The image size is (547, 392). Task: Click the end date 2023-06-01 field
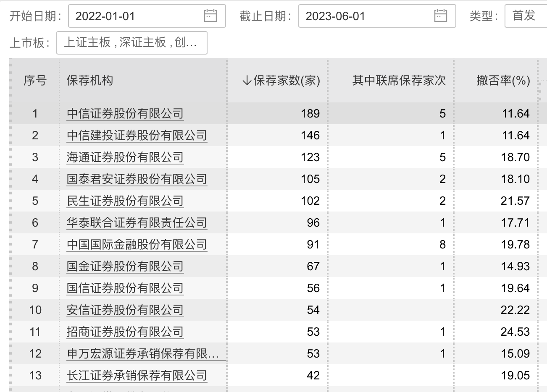pos(377,16)
